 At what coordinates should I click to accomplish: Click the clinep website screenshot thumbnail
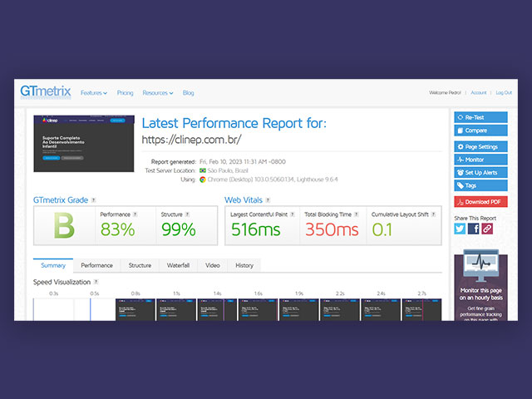tap(83, 143)
